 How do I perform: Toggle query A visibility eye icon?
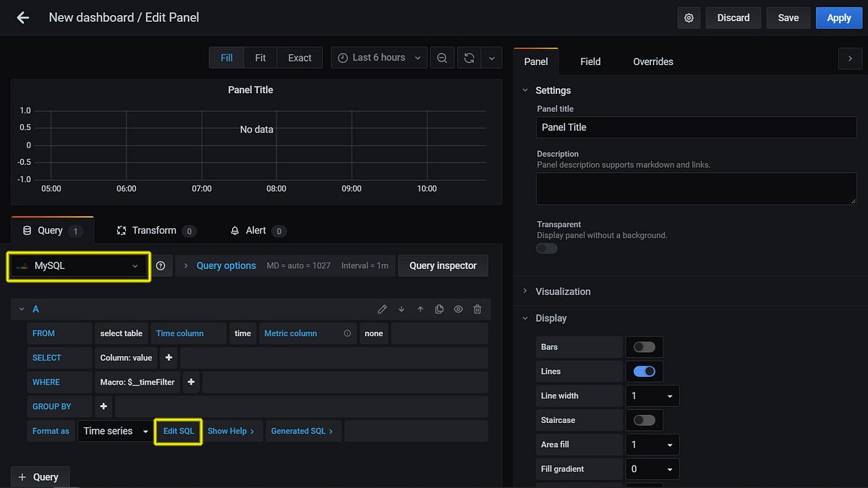point(459,309)
